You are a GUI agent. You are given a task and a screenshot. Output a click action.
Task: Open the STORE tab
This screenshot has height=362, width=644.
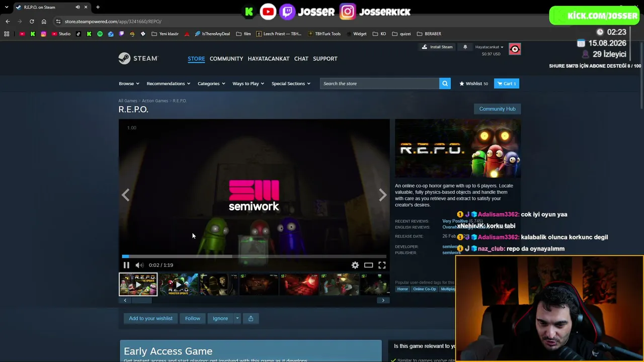coord(196,59)
